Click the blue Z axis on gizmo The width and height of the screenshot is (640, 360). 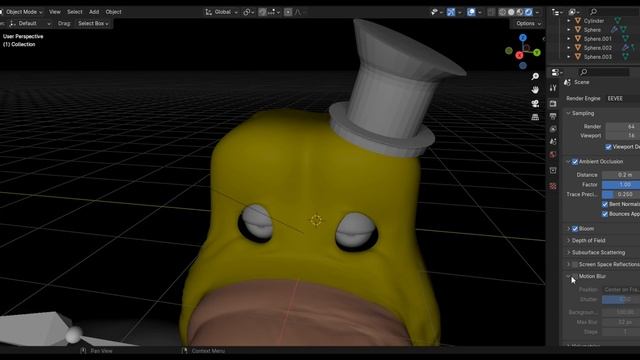(523, 38)
